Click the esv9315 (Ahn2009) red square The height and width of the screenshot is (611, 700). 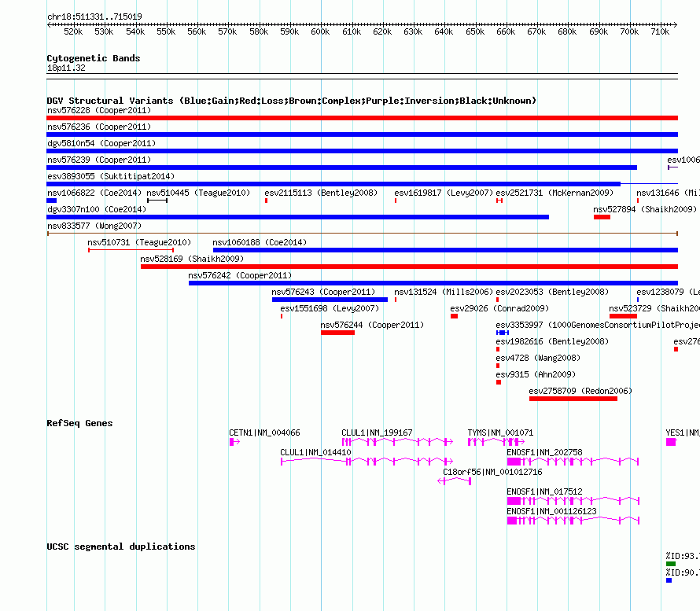click(499, 382)
